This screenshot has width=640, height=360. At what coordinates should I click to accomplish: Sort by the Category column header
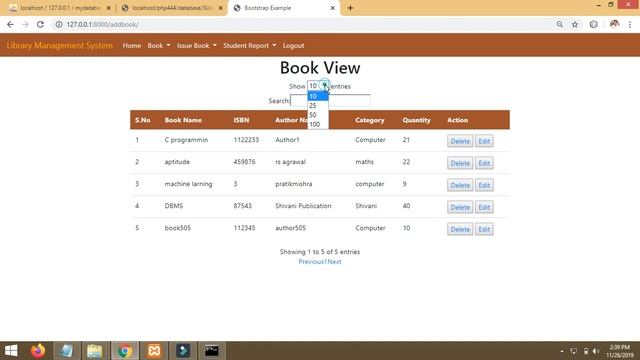point(370,120)
